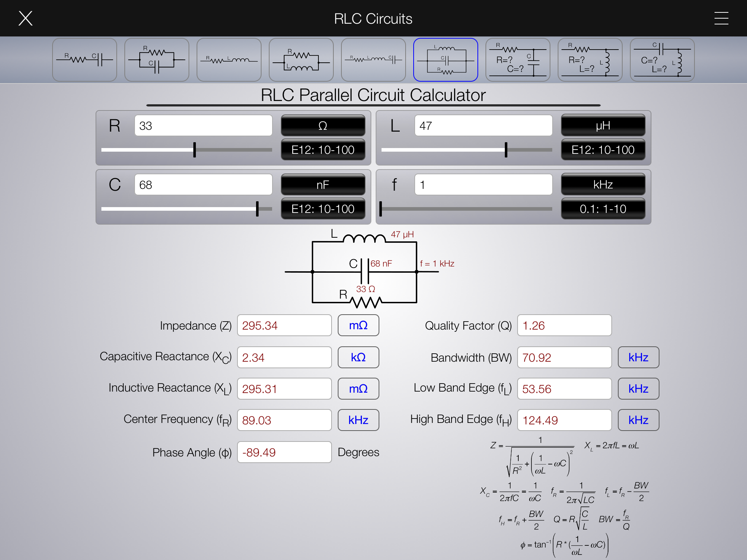Screen dimensions: 747x560
Task: Open the R=? L=? solver circuit icon
Action: tap(590, 60)
